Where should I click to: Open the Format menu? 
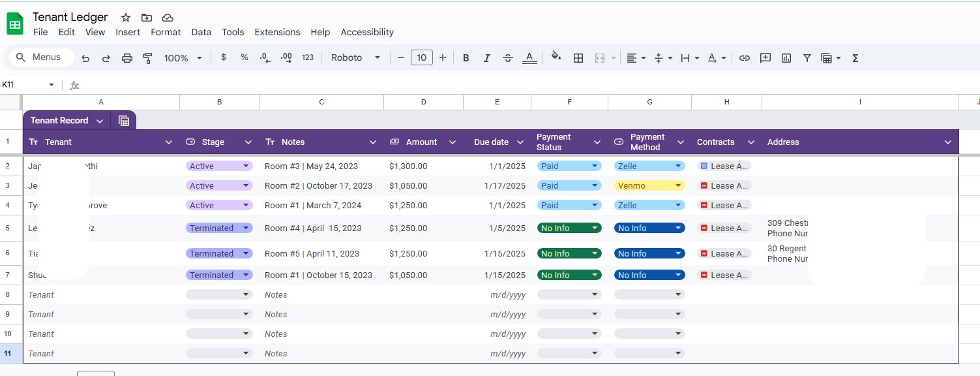point(166,32)
